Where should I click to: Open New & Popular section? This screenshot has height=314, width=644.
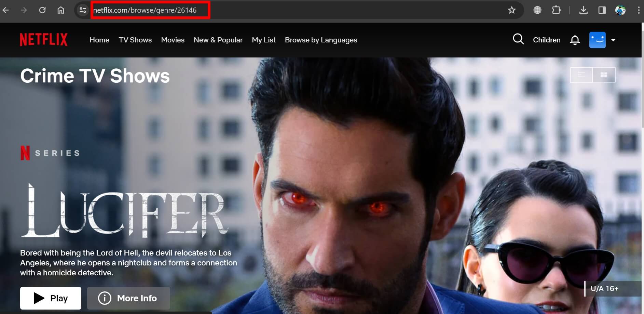(x=218, y=40)
